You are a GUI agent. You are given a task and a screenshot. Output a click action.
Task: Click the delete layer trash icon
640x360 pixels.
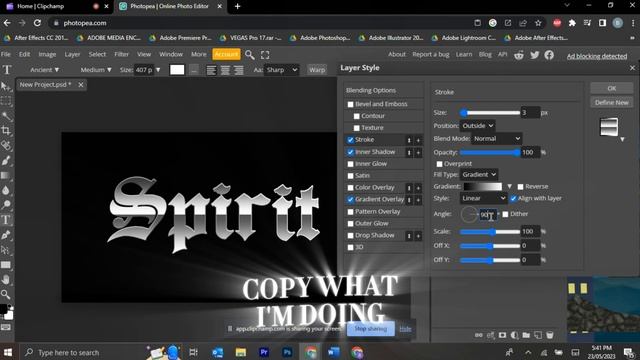(550, 335)
